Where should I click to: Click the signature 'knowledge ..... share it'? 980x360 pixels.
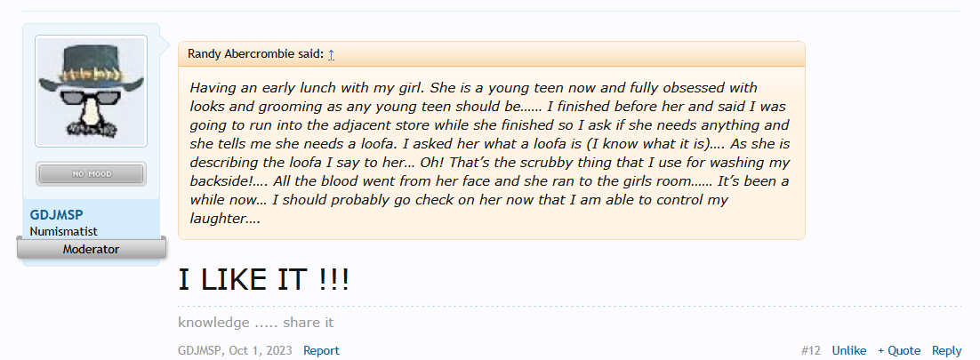click(x=255, y=323)
